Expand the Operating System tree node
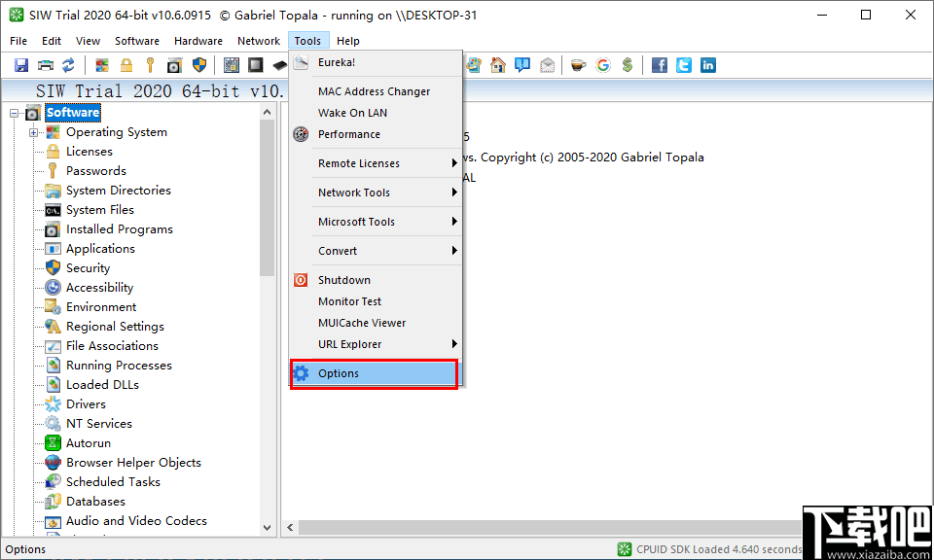This screenshot has height=560, width=934. pyautogui.click(x=33, y=132)
